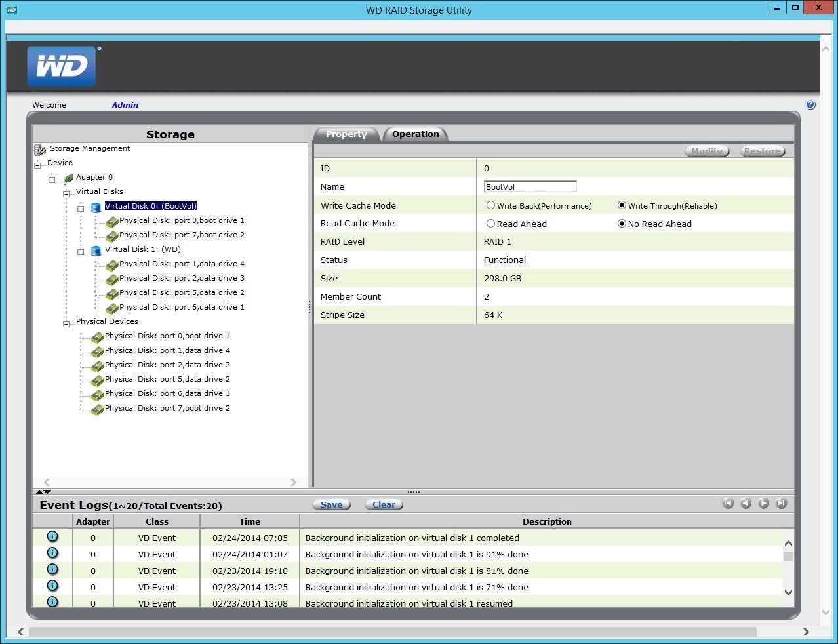
Task: Click info icon for '81% done' event
Action: pos(52,569)
